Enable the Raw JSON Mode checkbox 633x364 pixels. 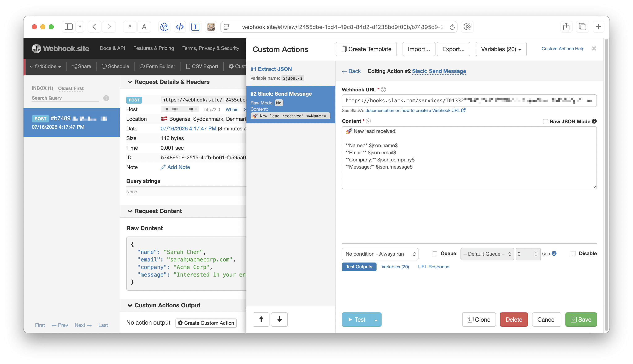tap(545, 121)
